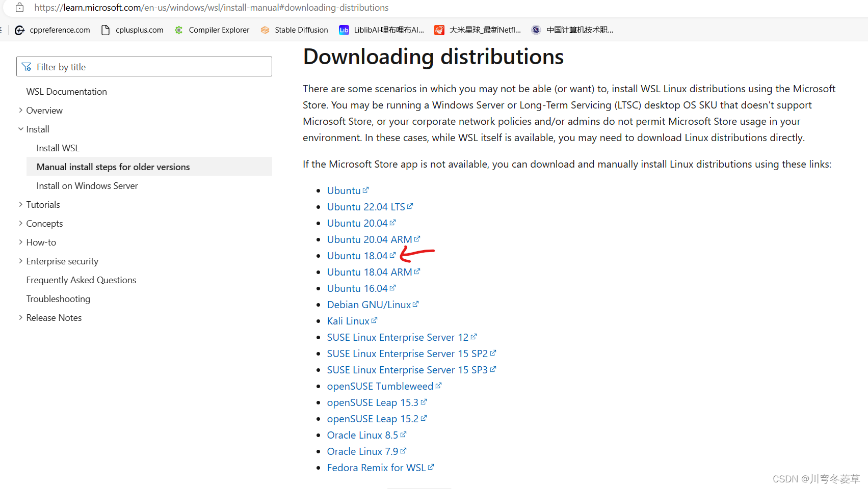Open the LiblibAI bookmark
Image resolution: width=868 pixels, height=489 pixels.
point(382,30)
